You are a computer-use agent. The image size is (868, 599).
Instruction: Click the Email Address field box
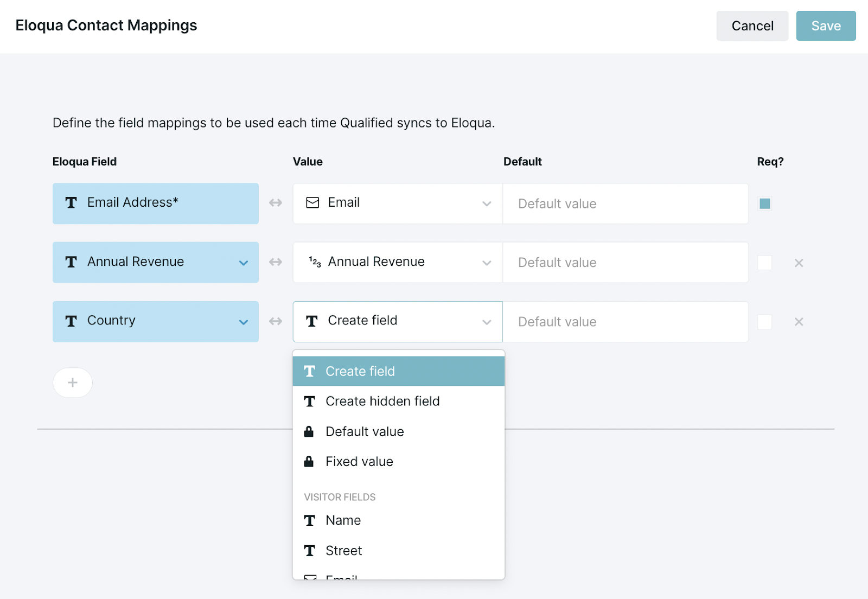[x=156, y=203]
